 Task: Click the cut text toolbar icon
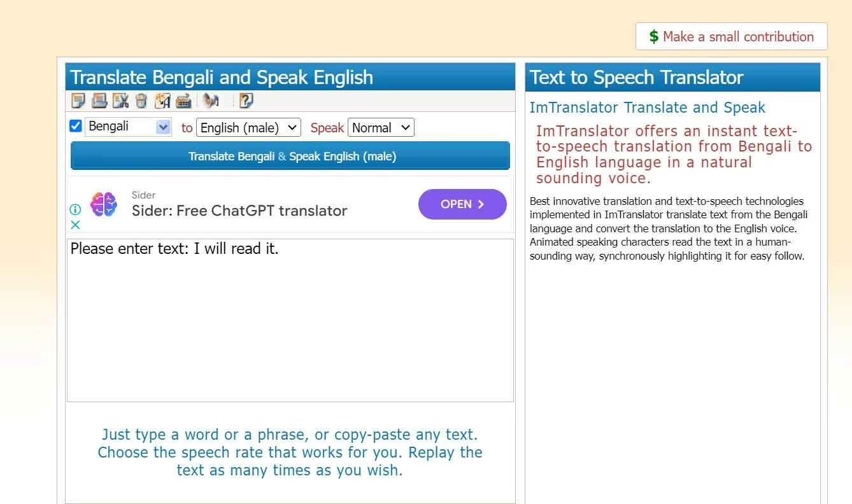point(120,101)
